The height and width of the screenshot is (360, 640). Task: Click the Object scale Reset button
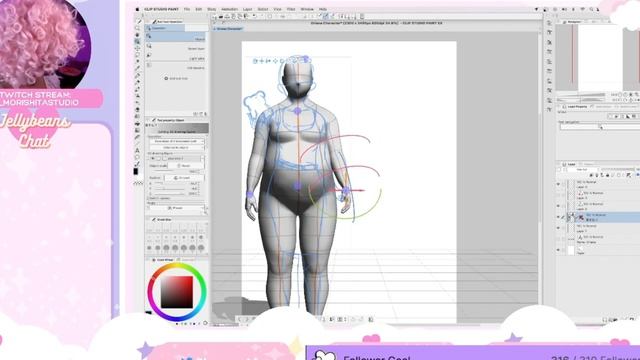point(186,166)
